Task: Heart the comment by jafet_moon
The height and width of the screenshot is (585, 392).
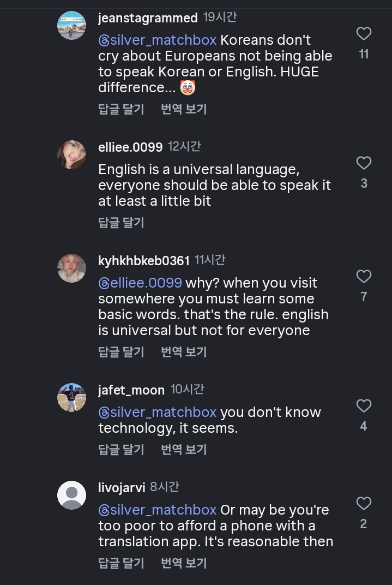Action: click(x=364, y=406)
